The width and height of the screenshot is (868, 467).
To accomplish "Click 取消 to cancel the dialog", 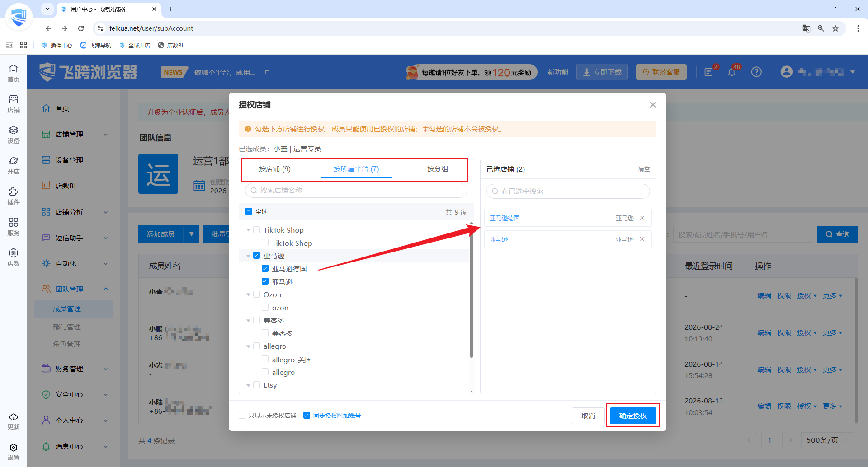I will click(x=588, y=416).
